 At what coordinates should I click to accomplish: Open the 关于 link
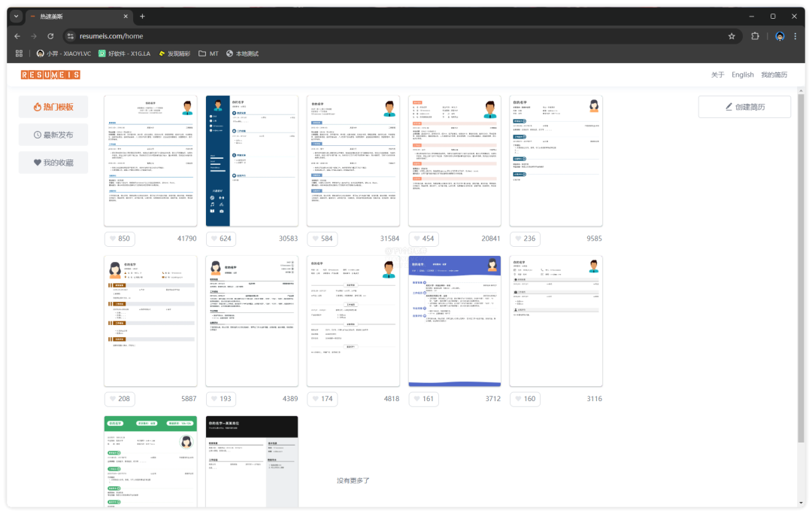[x=717, y=75]
